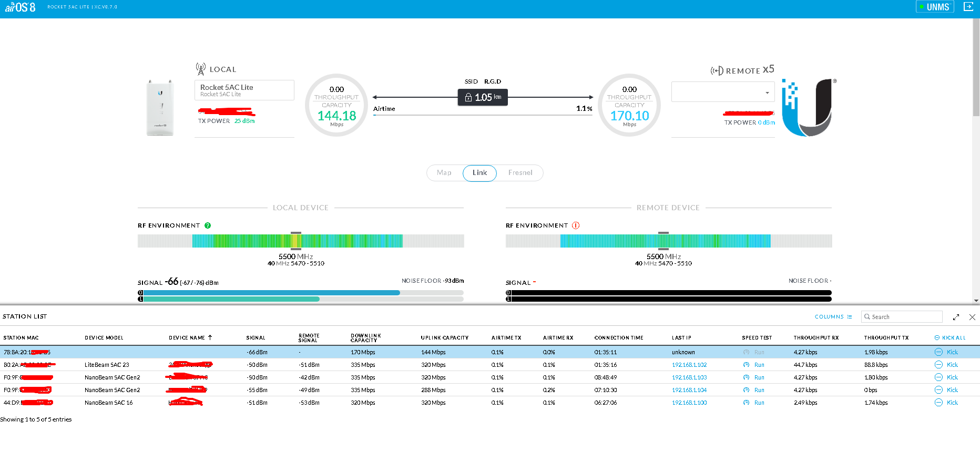Viewport: 980px width, 452px height.
Task: Open the remote station dropdown
Action: [x=723, y=92]
